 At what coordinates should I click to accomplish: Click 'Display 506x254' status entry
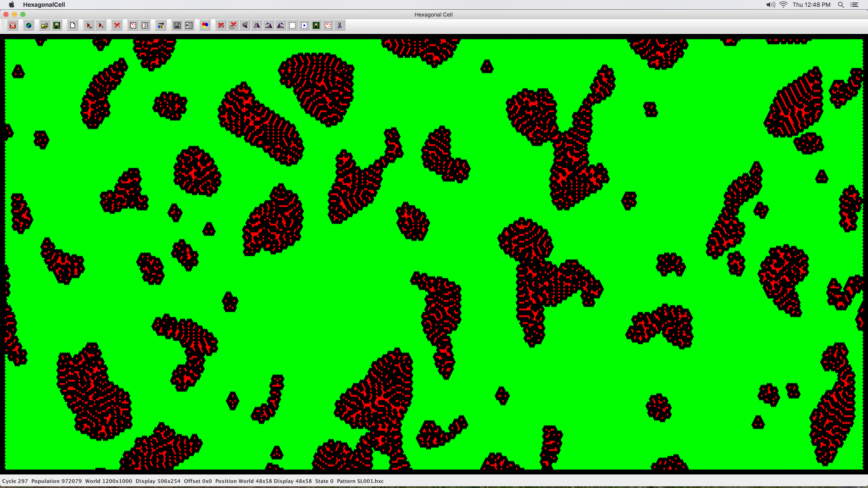[x=158, y=481]
